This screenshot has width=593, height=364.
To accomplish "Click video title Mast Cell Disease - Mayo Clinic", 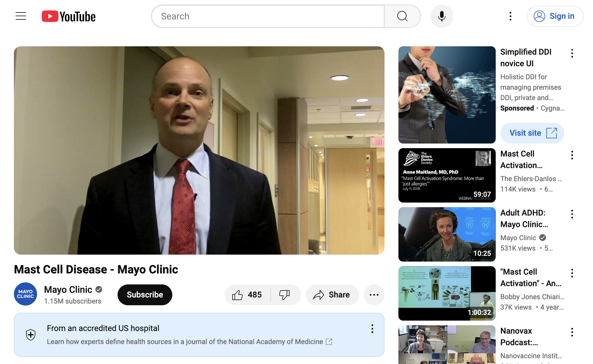I will coord(96,269).
